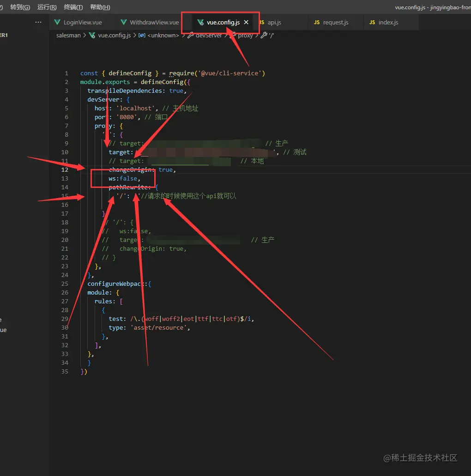
Task: Click 'rules' on line 27
Action: (103, 301)
